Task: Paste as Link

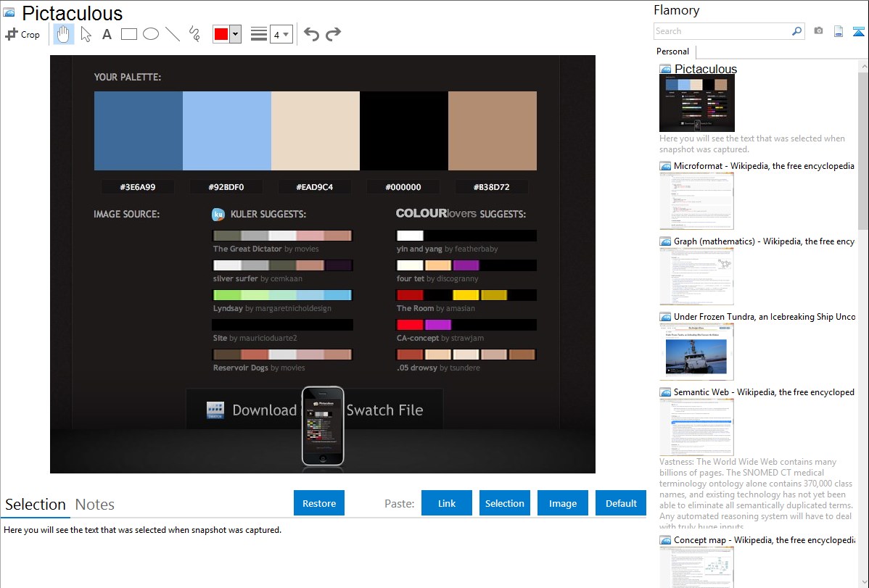Action: 447,503
